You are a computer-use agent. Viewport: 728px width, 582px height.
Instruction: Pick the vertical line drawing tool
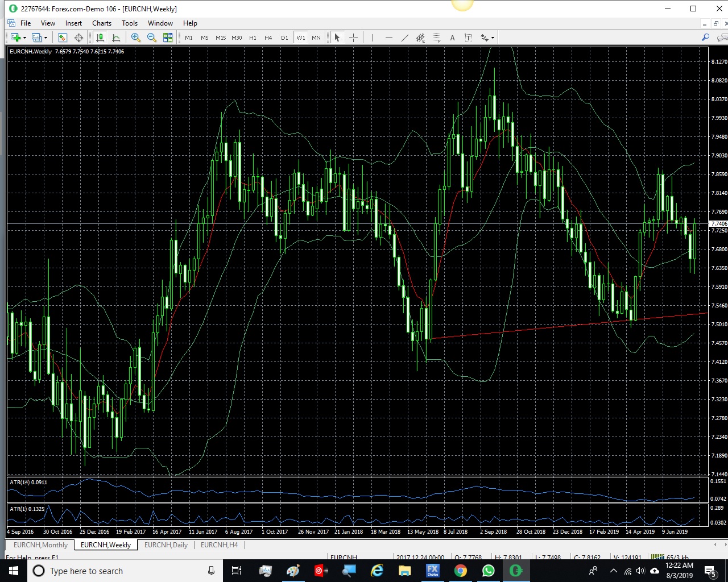pyautogui.click(x=373, y=38)
